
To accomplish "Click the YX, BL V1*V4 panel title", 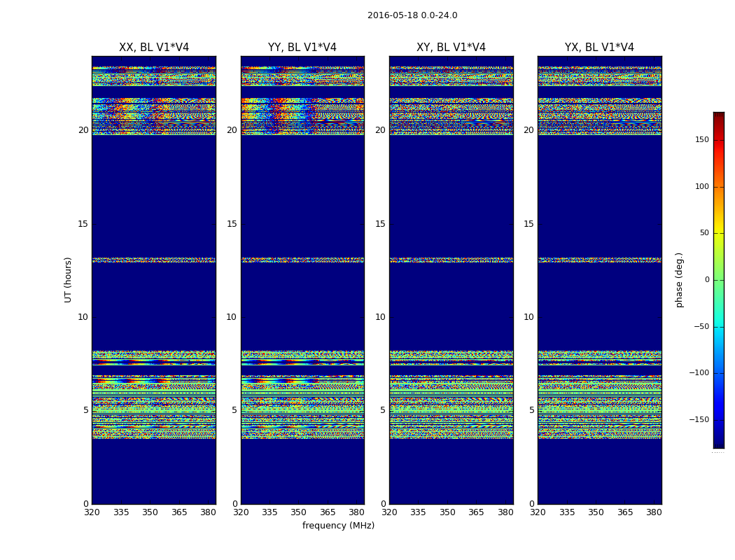I will (599, 48).
